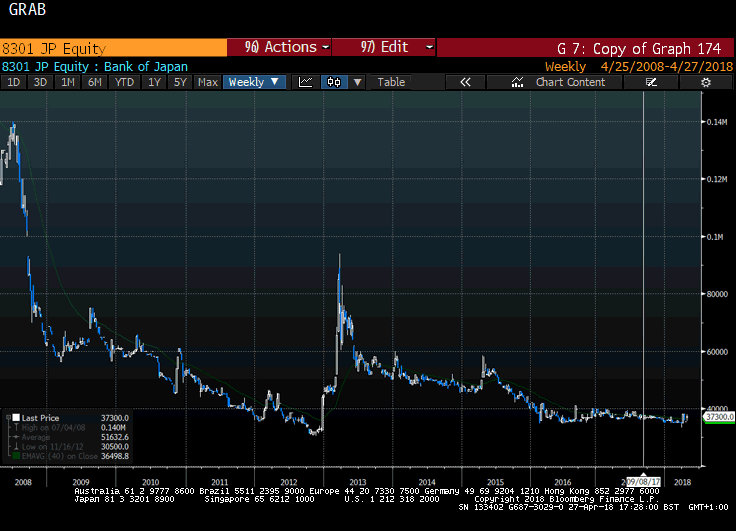This screenshot has width=736, height=531.
Task: Open the Weekly periodicity dropdown
Action: (255, 82)
